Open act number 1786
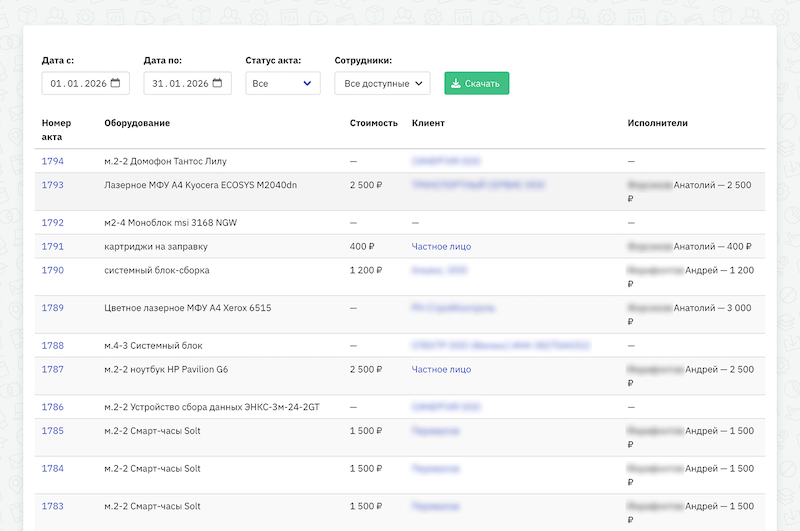This screenshot has height=531, width=800. tap(52, 408)
